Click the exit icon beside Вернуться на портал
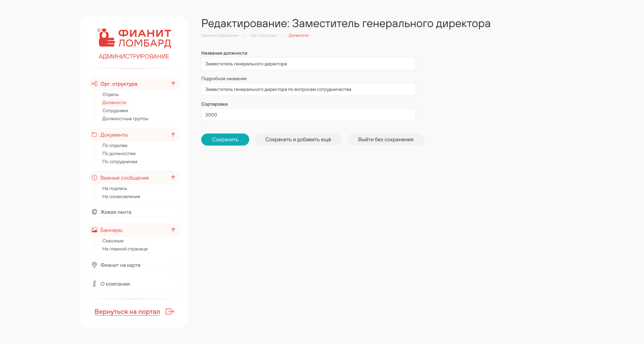 coord(170,311)
